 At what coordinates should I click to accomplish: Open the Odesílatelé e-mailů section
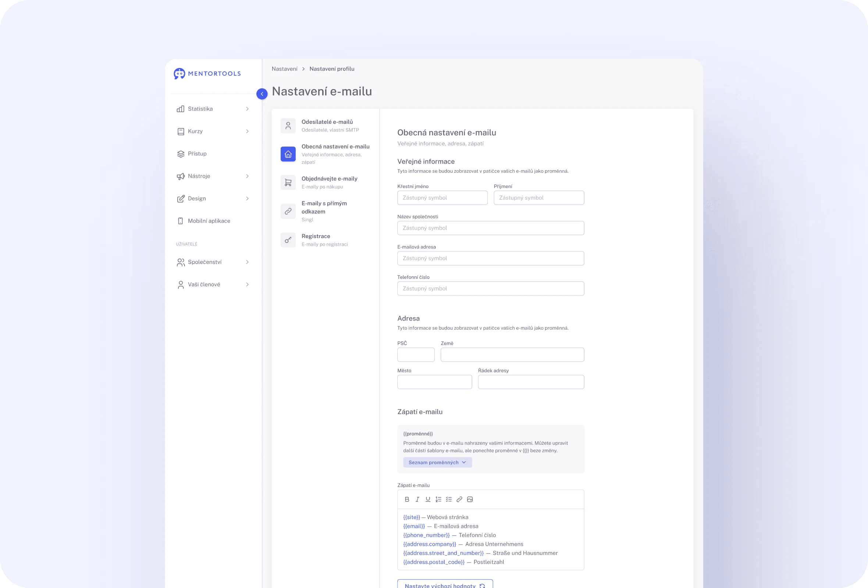325,126
